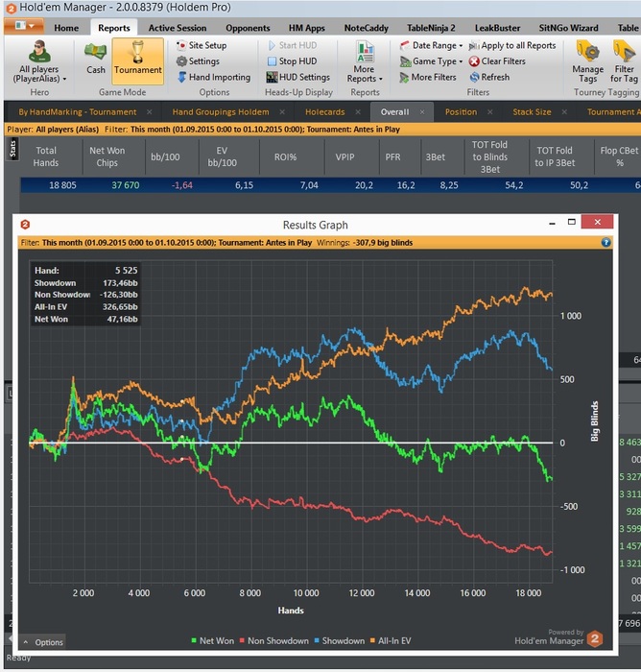Open the application menu button
The height and width of the screenshot is (672, 641).
pos(24,26)
